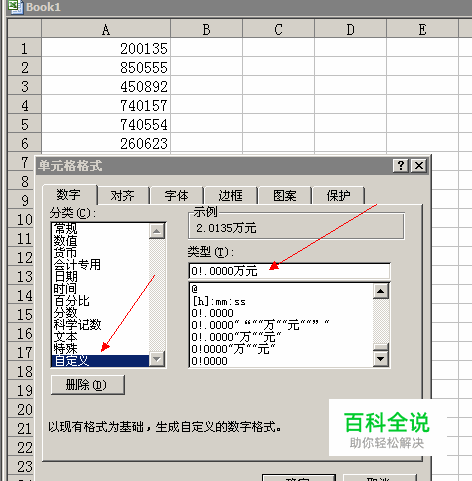Switch to the 图案 tab

(x=285, y=196)
